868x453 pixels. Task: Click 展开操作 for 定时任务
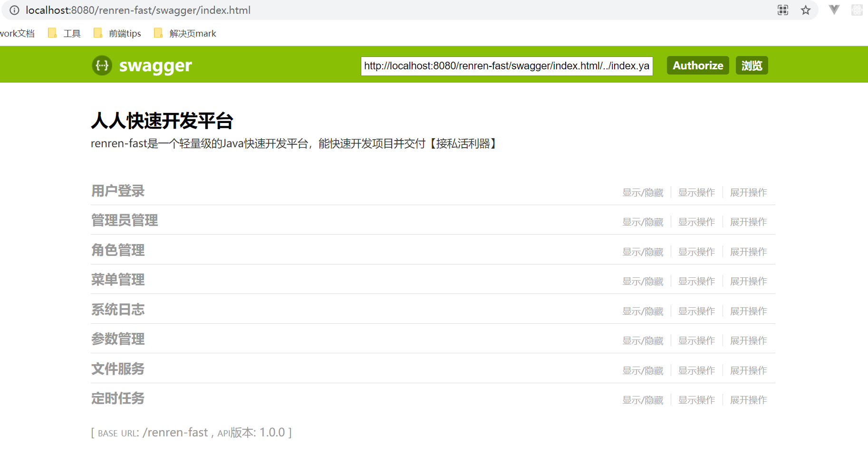click(749, 400)
